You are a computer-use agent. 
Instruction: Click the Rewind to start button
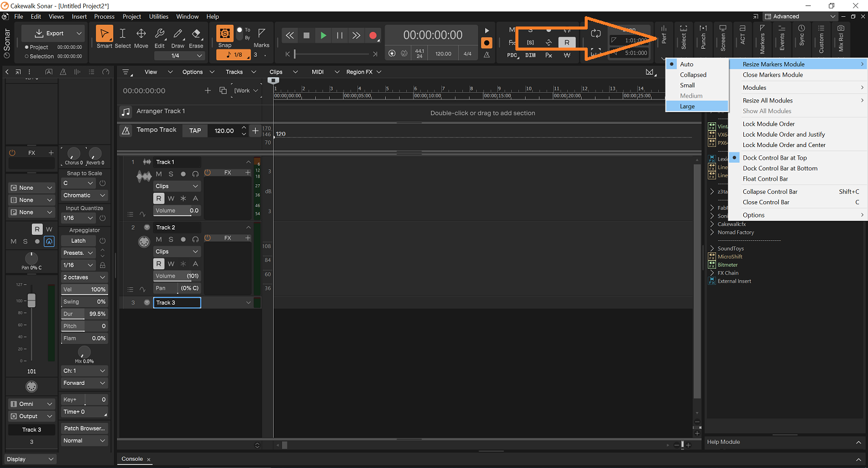coord(290,36)
